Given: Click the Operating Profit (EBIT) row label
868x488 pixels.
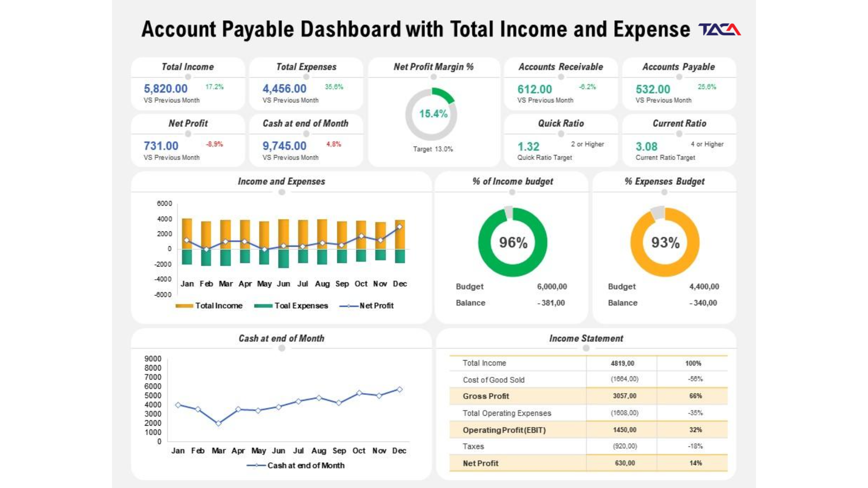Looking at the screenshot, I should click(x=504, y=430).
